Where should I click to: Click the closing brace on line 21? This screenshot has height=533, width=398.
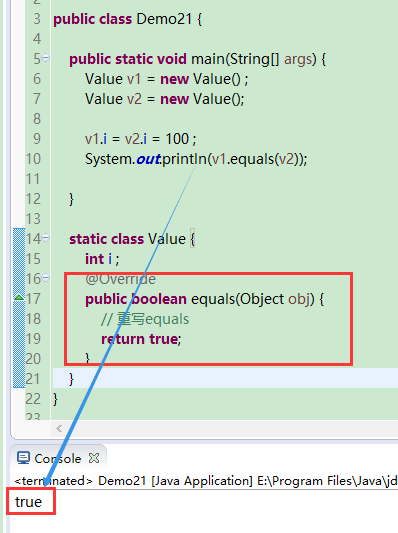pyautogui.click(x=71, y=379)
